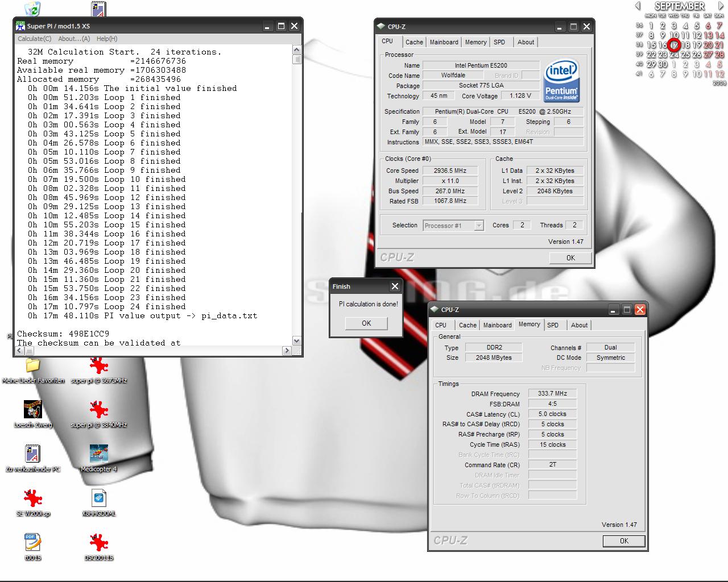Viewport: 728px width, 582px height.
Task: Expand the Processor #1 selection dropdown
Action: [479, 226]
